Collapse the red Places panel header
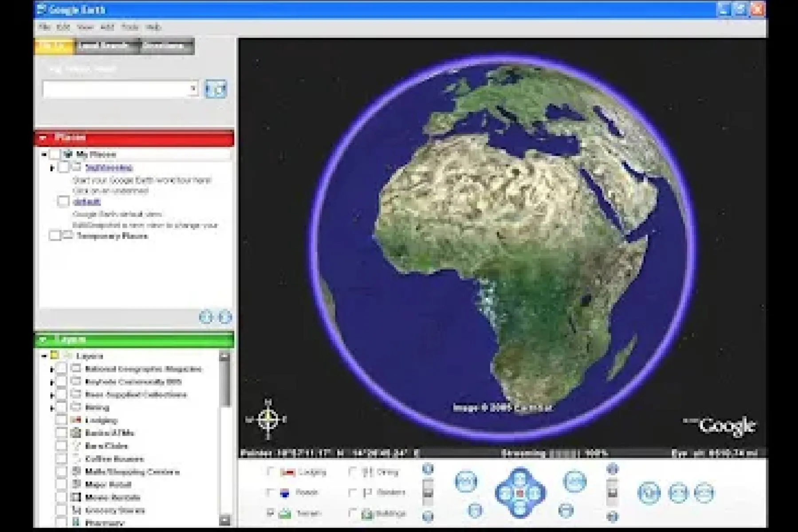Viewport: 798px width, 532px height. (x=43, y=138)
